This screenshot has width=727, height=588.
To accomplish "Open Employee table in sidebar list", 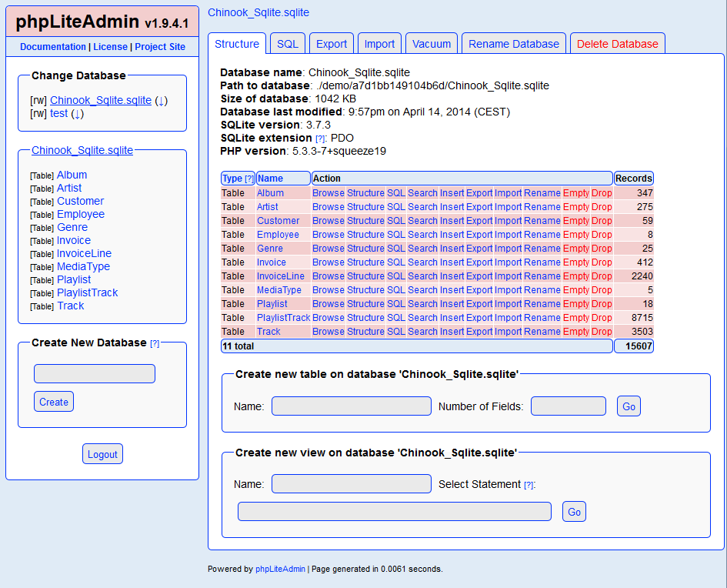I will point(81,214).
